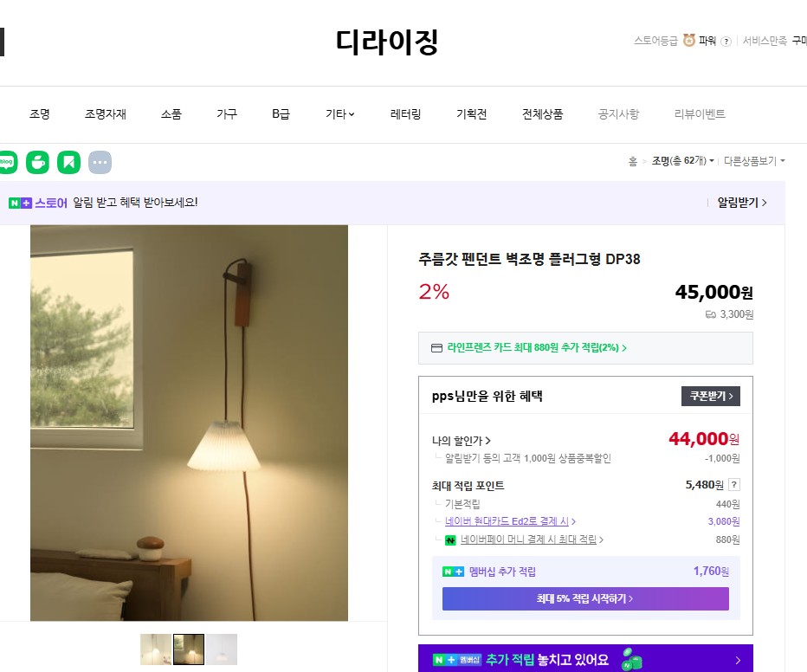
Task: Select the third white lamp thumbnail
Action: click(x=222, y=649)
